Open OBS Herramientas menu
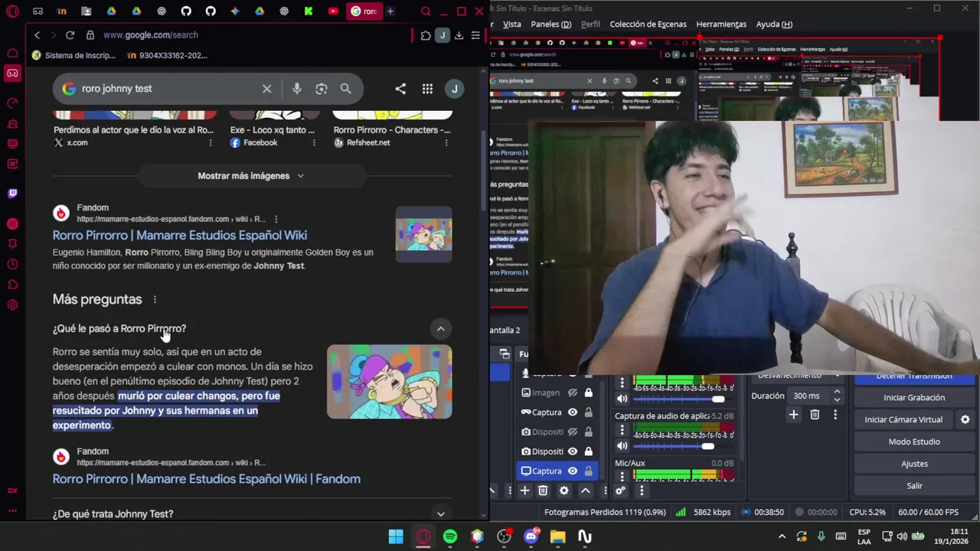The width and height of the screenshot is (980, 551). [x=720, y=24]
